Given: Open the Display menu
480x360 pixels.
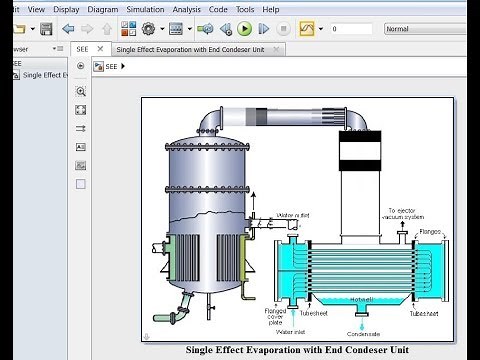Looking at the screenshot, I should [66, 10].
